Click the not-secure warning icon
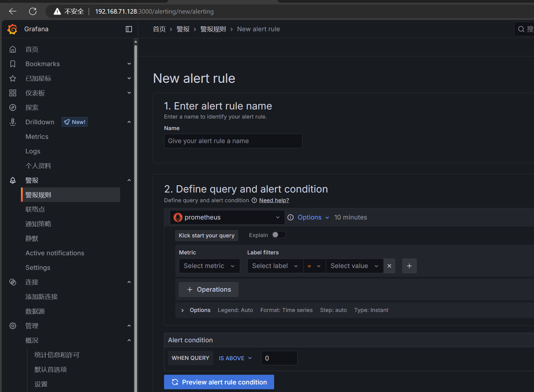 pos(57,12)
